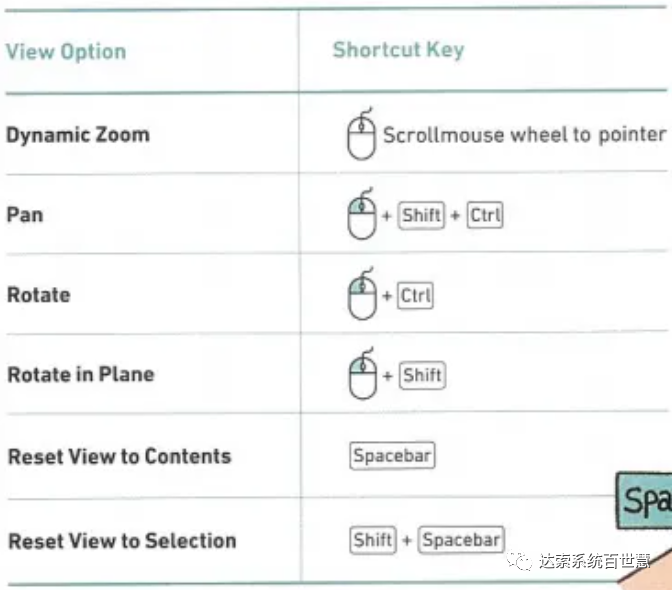
Task: Click the Ctrl key in Rotate row
Action: click(415, 295)
